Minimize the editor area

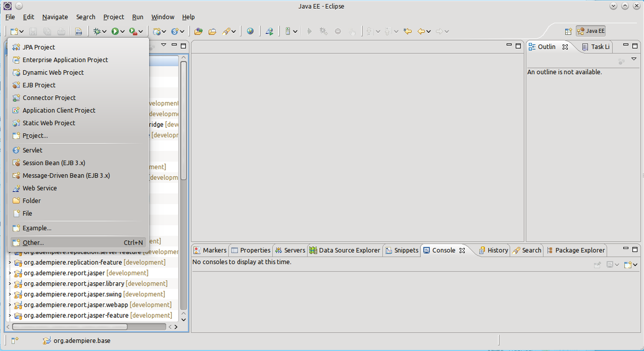click(509, 46)
